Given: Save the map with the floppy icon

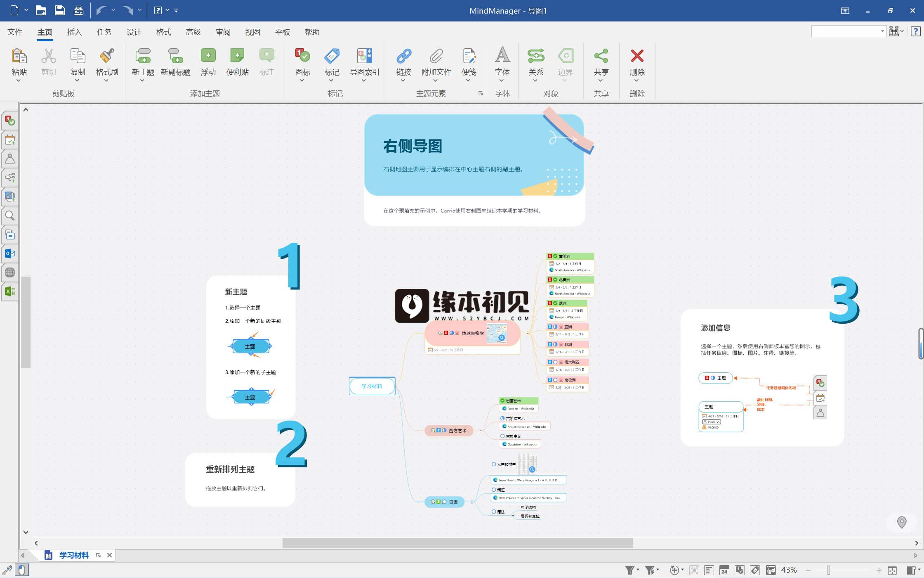Looking at the screenshot, I should tap(60, 10).
